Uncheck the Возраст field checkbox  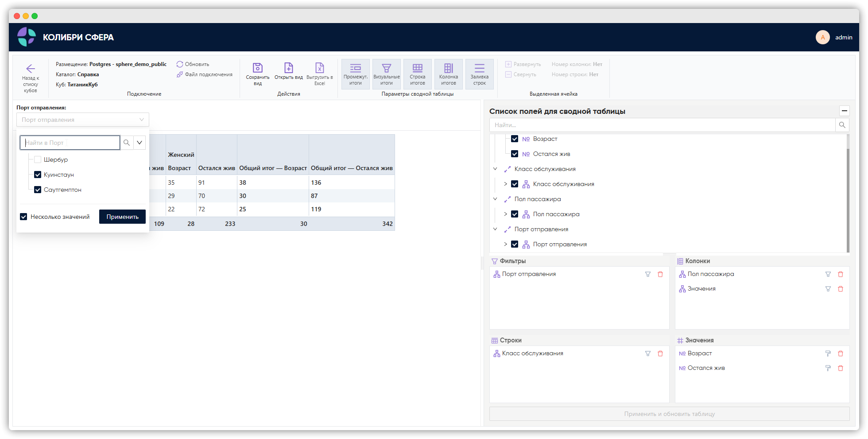click(515, 139)
